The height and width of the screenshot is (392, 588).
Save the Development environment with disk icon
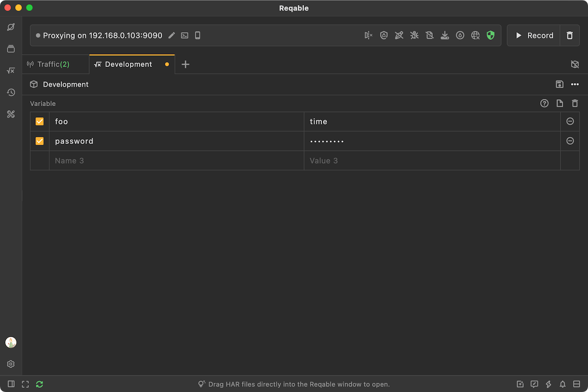coord(560,84)
